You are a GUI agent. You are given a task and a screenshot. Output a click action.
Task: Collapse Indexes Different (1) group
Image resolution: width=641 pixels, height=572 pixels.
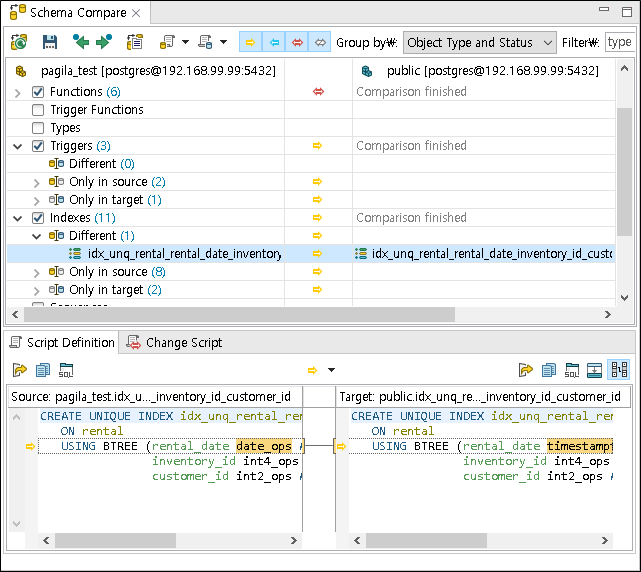pos(36,236)
